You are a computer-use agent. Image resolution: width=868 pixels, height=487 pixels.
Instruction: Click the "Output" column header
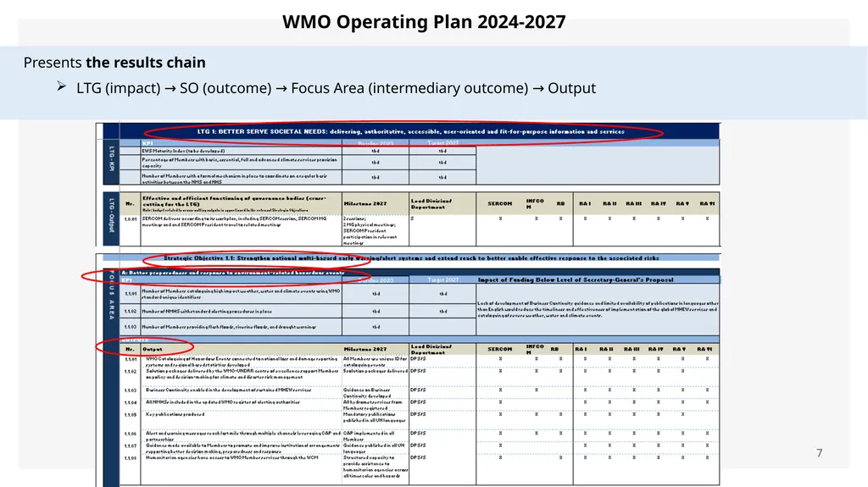(x=153, y=349)
